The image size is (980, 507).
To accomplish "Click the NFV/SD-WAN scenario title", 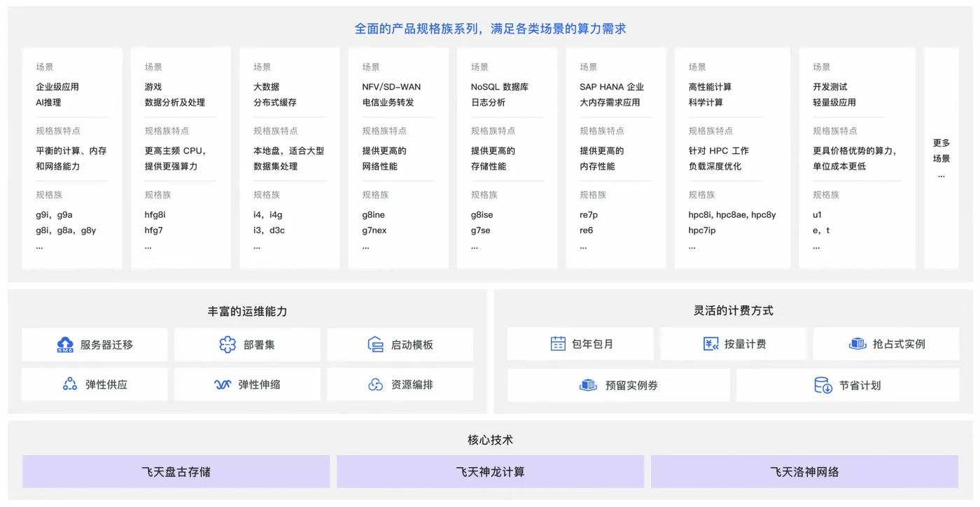I will 392,87.
